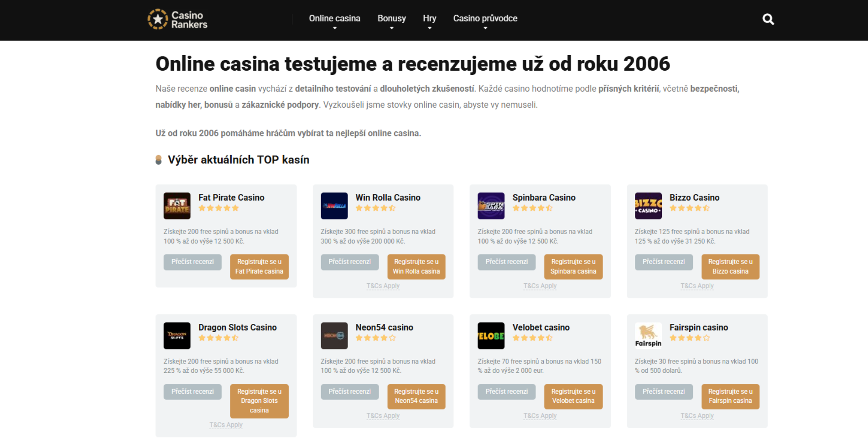Click Registrujte se u Bizzo casina
Image resolution: width=868 pixels, height=442 pixels.
[730, 266]
